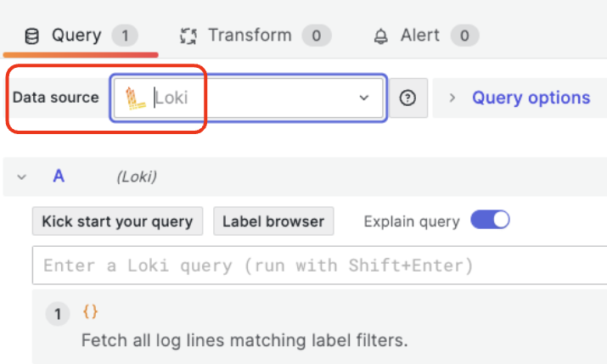Click the Alert bell icon

coord(381,36)
